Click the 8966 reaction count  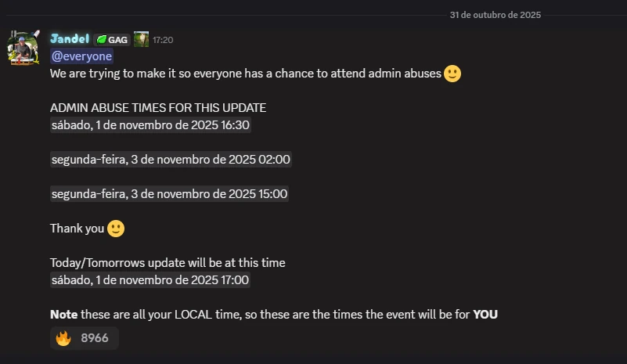[x=95, y=338]
